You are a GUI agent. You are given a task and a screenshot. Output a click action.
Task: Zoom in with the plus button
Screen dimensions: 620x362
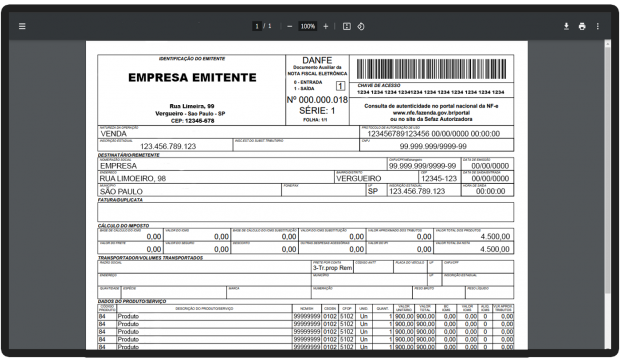coord(325,26)
